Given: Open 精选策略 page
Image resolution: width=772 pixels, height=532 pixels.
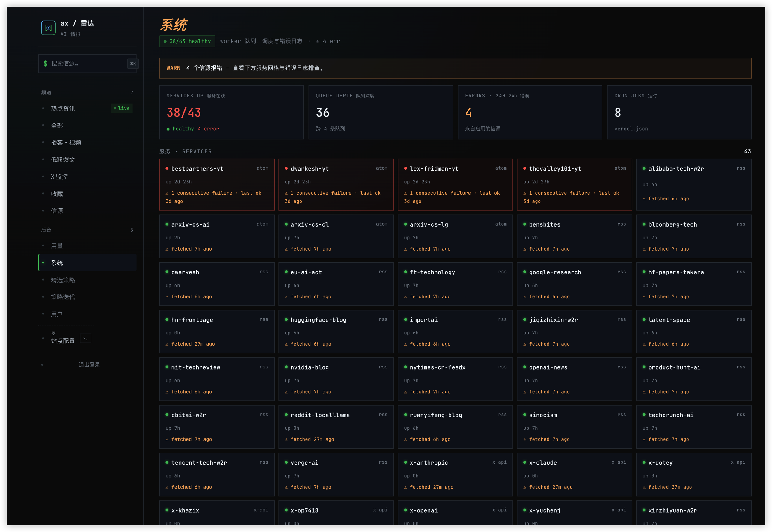Looking at the screenshot, I should click(87, 280).
